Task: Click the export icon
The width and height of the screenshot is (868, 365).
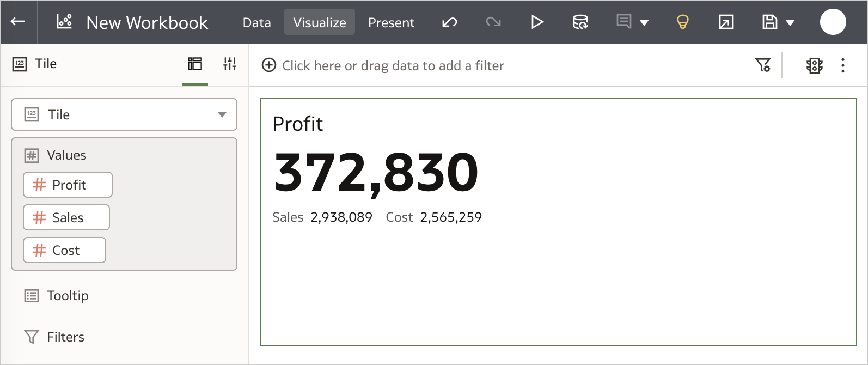Action: pos(726,22)
